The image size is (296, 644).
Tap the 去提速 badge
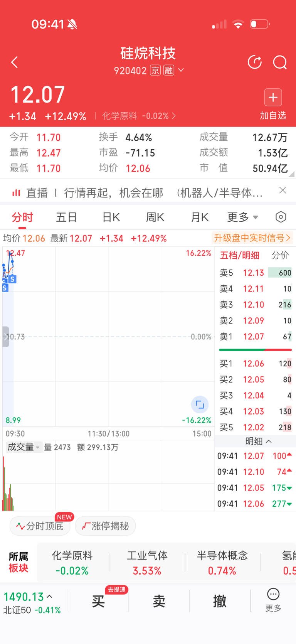(x=116, y=590)
